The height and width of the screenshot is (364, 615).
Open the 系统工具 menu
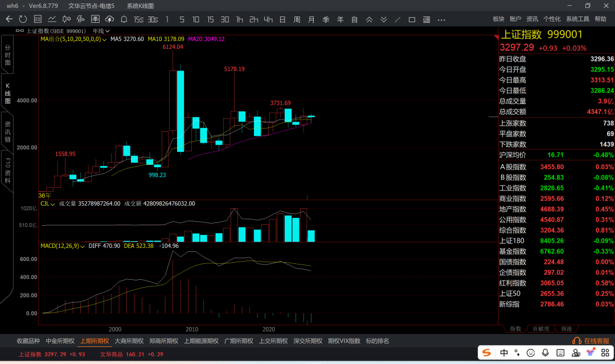pos(577,19)
